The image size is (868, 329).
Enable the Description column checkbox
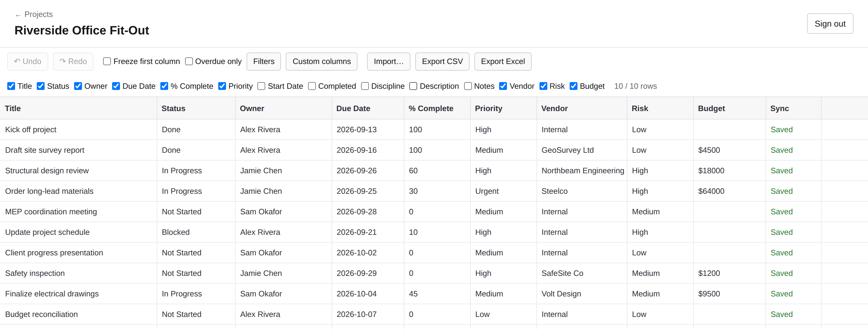(413, 86)
